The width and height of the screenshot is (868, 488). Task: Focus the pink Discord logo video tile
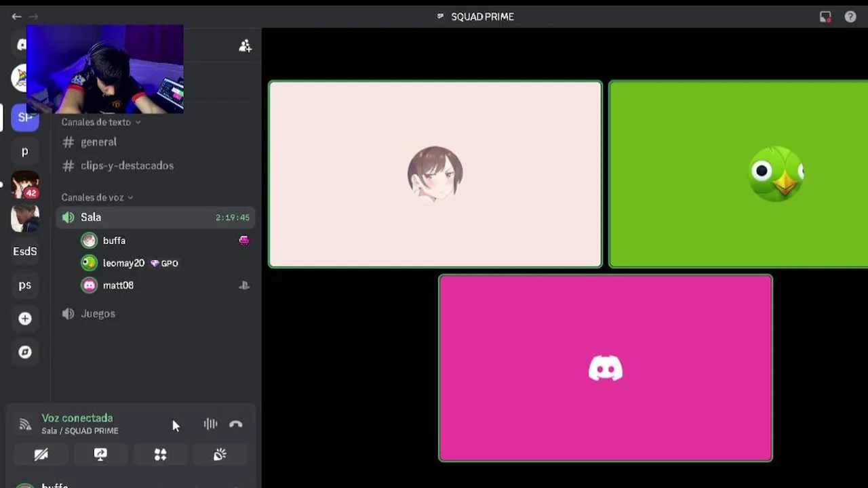coord(606,368)
